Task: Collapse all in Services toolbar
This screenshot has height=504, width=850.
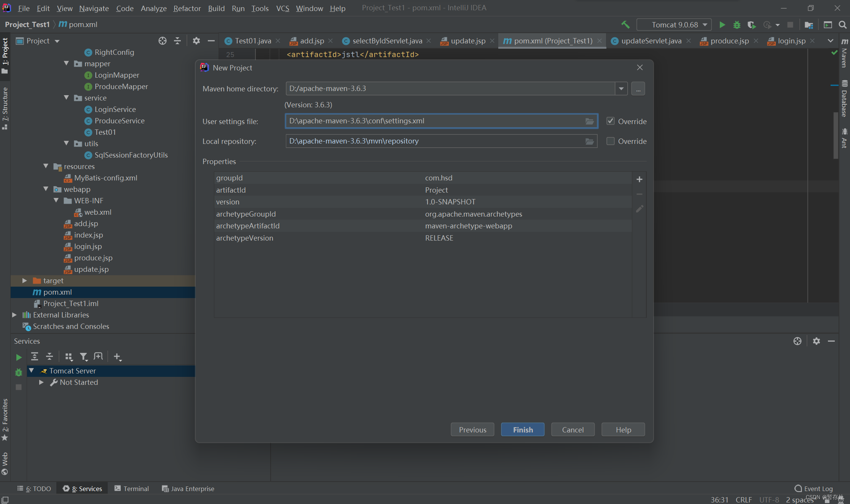Action: click(x=49, y=356)
